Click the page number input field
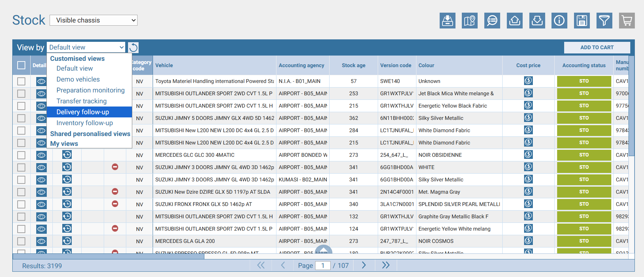The image size is (644, 277). [323, 265]
